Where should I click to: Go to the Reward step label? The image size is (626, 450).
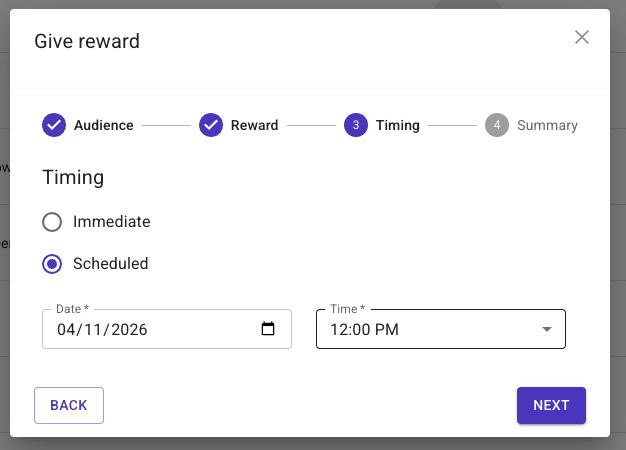click(x=254, y=125)
